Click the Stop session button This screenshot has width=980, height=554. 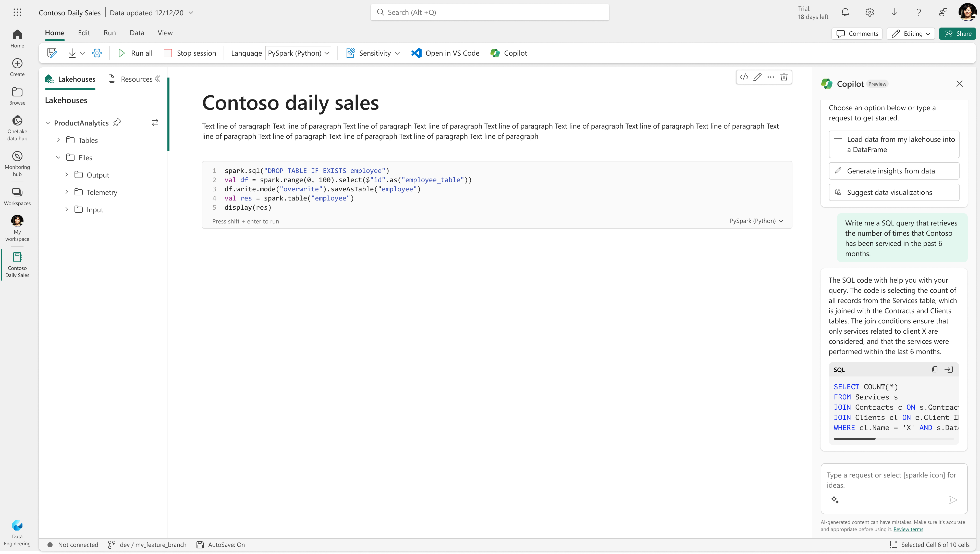pyautogui.click(x=190, y=53)
